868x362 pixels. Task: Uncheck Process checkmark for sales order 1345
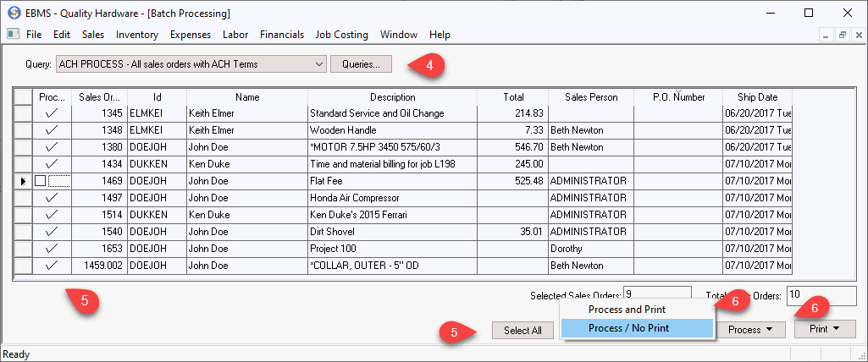click(52, 113)
